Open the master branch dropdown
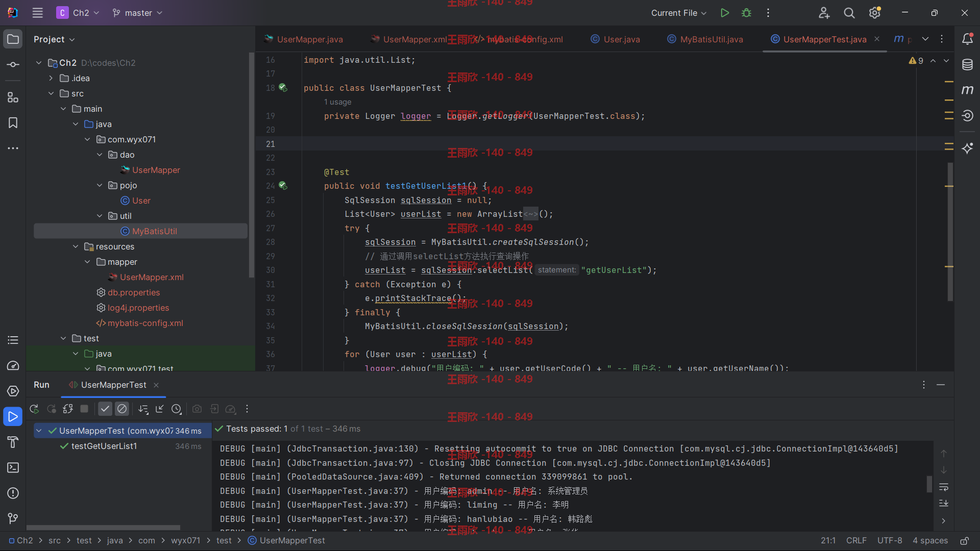 (x=137, y=13)
